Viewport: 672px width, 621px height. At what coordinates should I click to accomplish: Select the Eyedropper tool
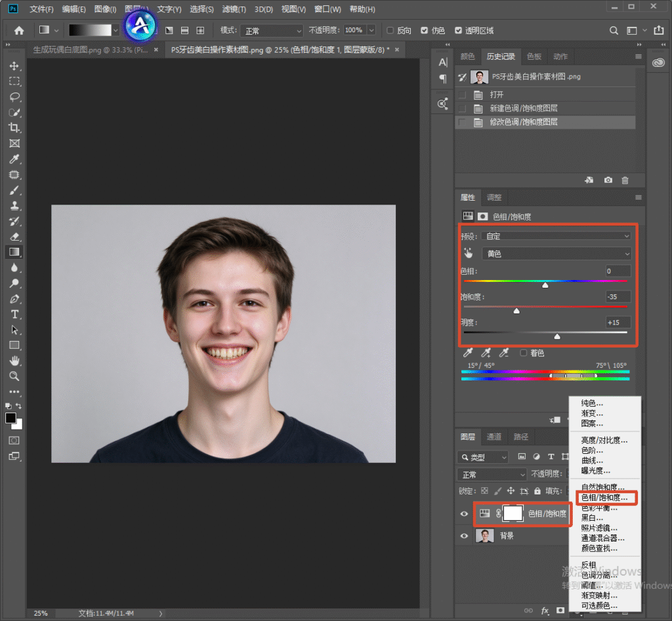[14, 159]
